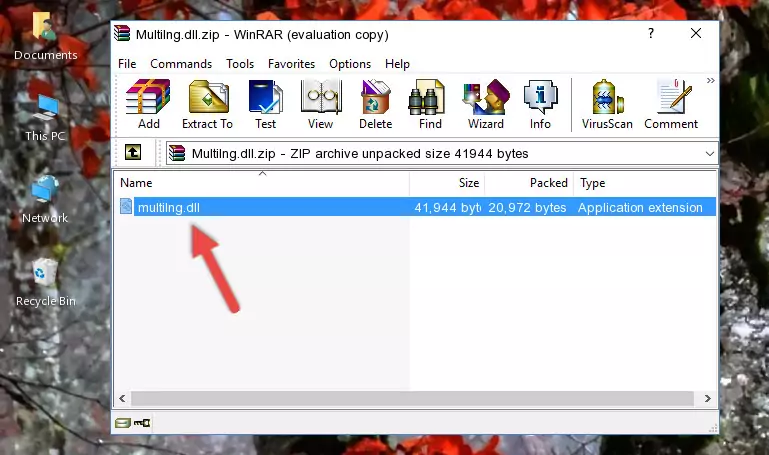
Task: Select the Network desktop icon
Action: 45,200
